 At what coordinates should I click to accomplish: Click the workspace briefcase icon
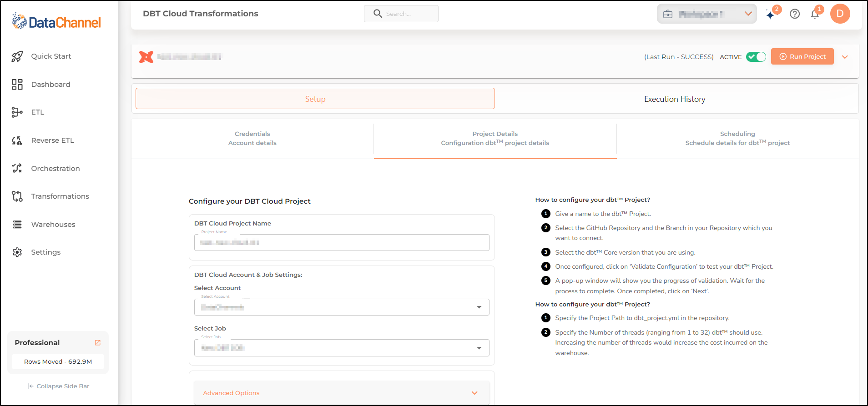coord(668,14)
